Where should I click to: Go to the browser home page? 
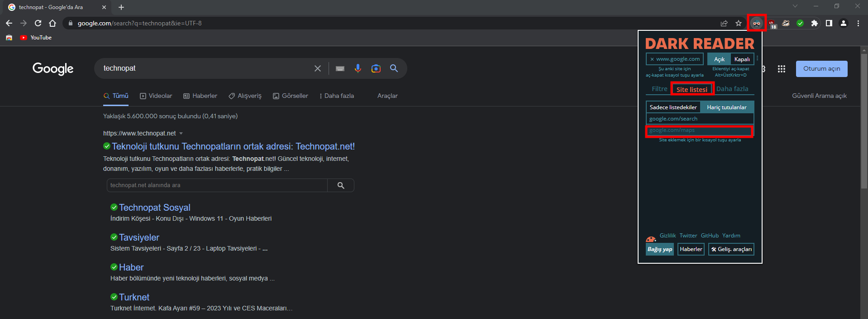pos(52,23)
